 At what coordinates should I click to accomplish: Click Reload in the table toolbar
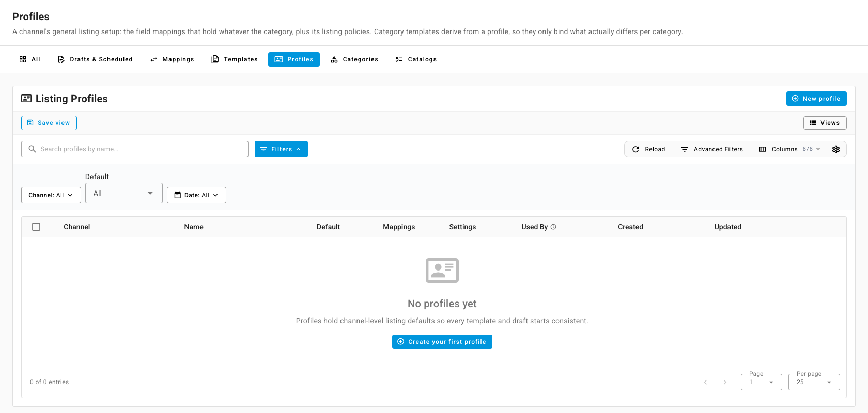(649, 149)
